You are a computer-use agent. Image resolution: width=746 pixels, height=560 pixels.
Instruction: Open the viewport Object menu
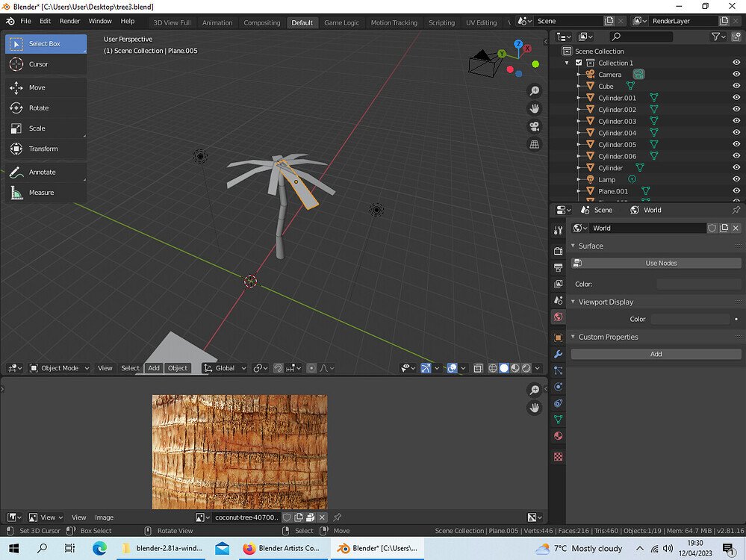coord(178,368)
